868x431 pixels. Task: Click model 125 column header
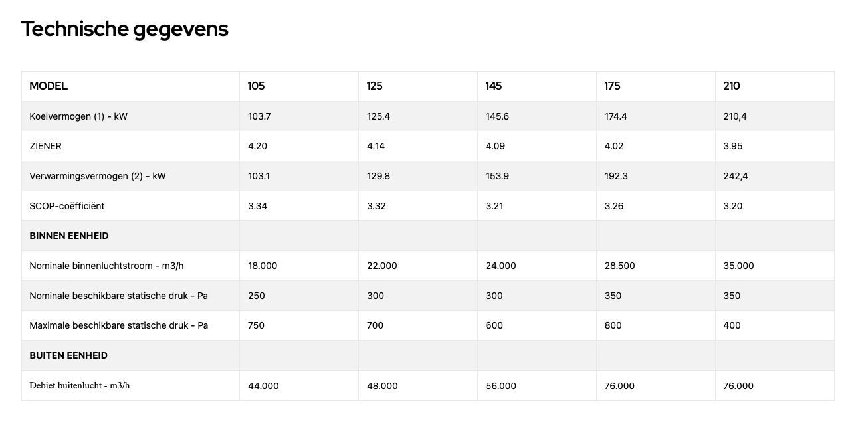[375, 86]
